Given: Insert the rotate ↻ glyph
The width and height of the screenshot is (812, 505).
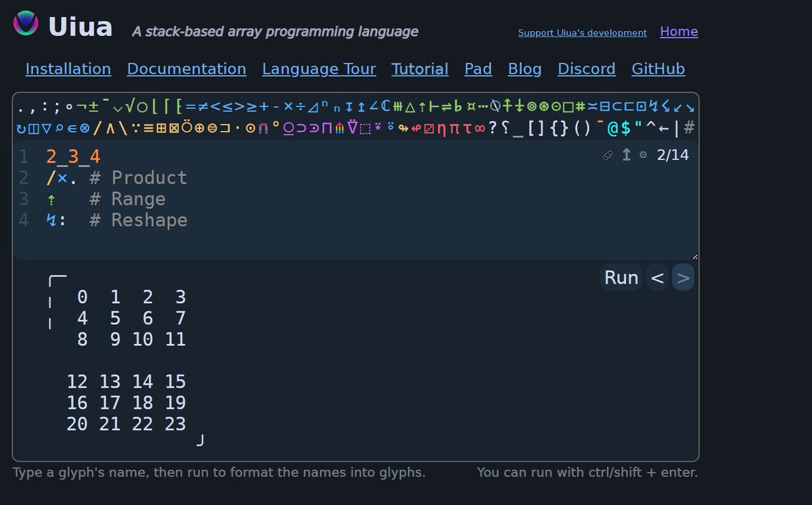Looking at the screenshot, I should (20, 127).
